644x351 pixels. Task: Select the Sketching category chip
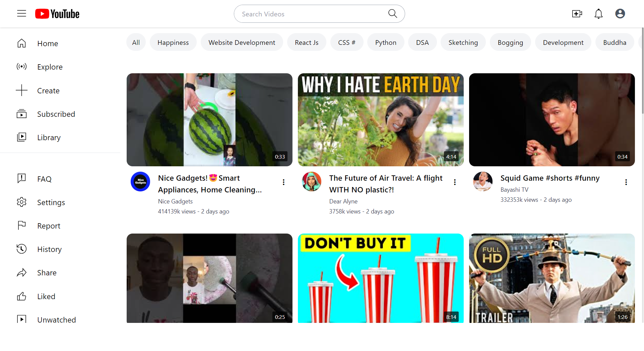pyautogui.click(x=463, y=42)
